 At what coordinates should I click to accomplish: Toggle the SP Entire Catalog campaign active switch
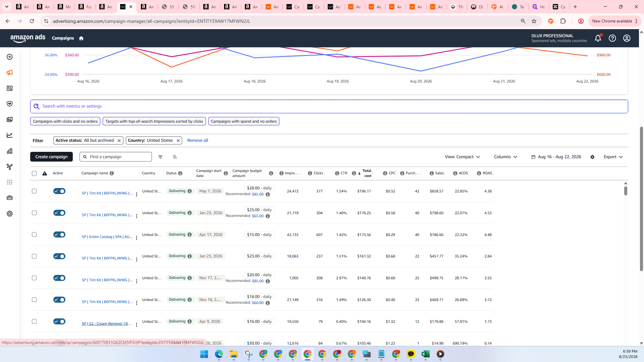pyautogui.click(x=59, y=235)
